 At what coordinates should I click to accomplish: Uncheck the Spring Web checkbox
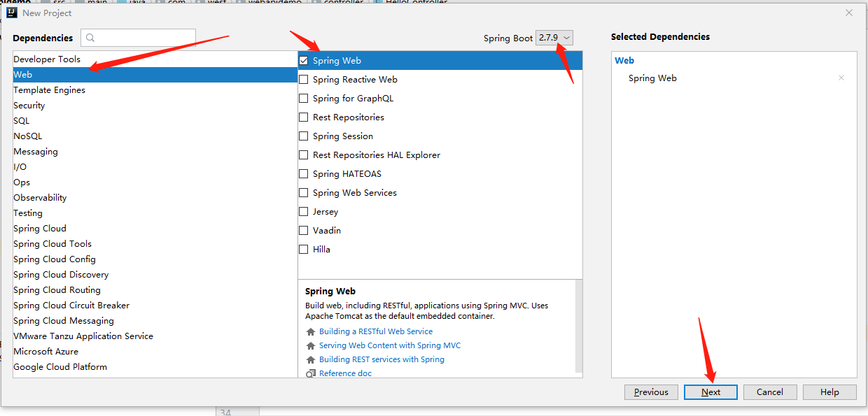coord(304,61)
